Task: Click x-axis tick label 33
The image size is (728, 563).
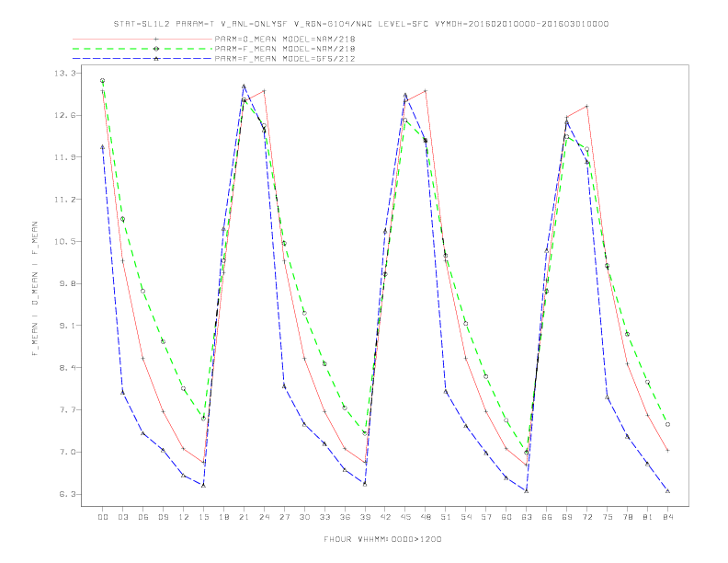Action: coord(325,517)
